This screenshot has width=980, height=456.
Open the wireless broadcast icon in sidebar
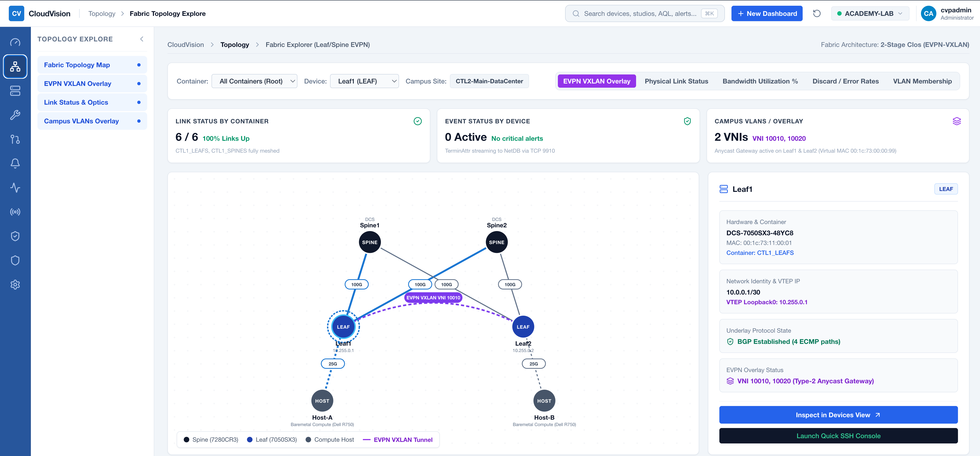coord(15,212)
